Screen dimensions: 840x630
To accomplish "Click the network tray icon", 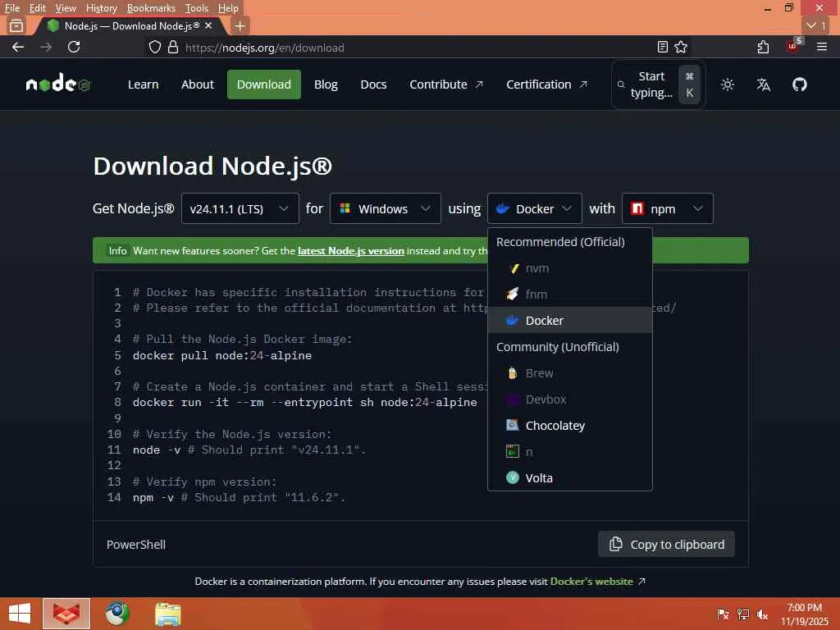I will [x=742, y=614].
